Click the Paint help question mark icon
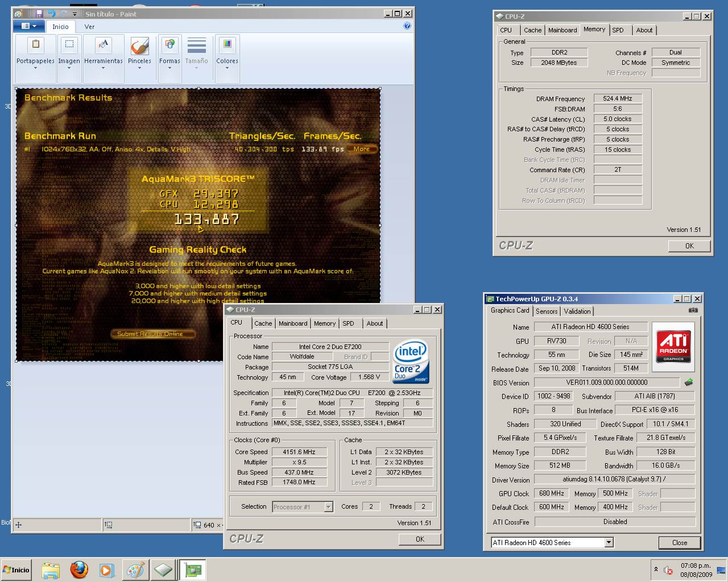The image size is (728, 582). (407, 26)
